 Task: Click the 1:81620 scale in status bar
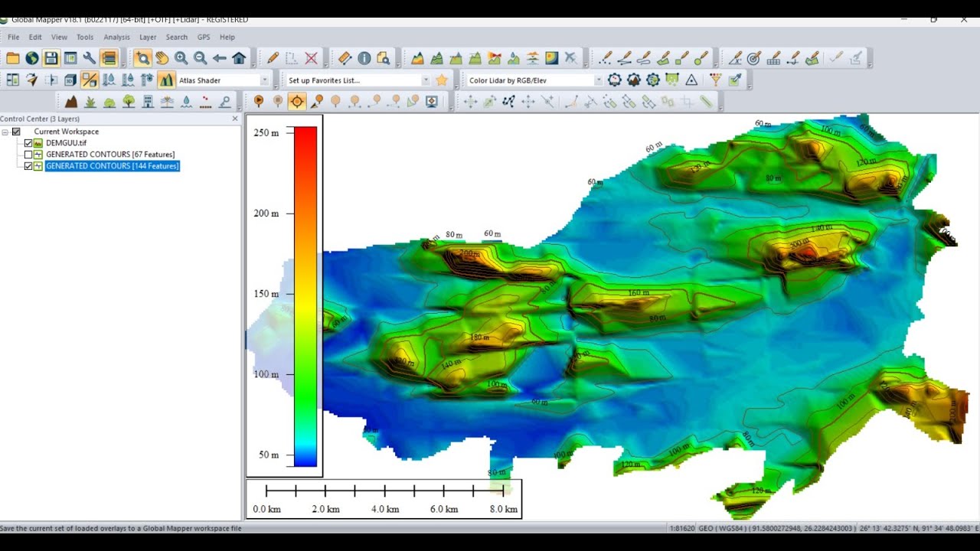(682, 528)
